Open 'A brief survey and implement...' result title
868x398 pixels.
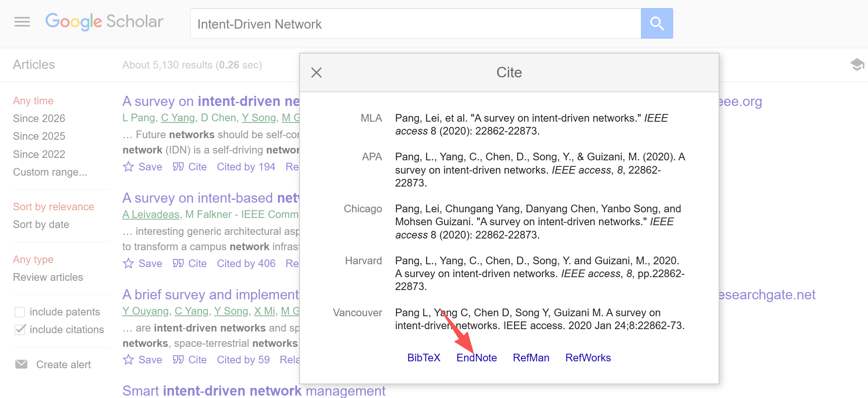coord(211,294)
